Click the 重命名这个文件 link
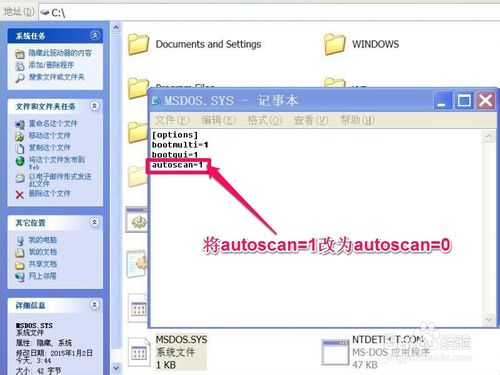 53,124
